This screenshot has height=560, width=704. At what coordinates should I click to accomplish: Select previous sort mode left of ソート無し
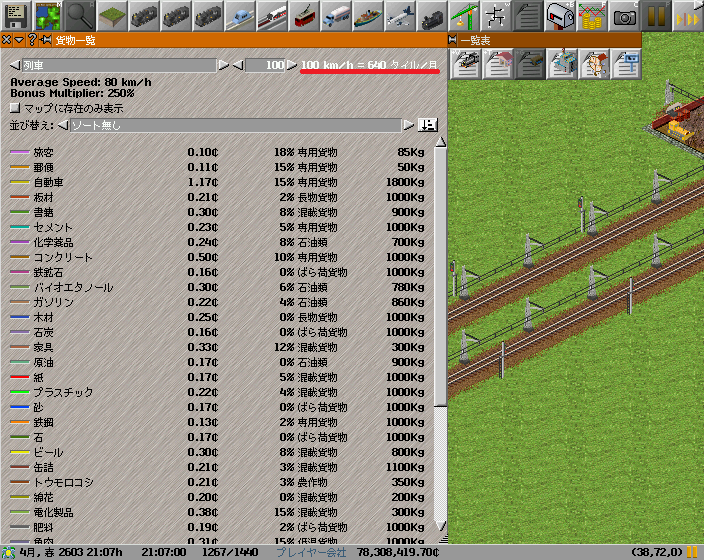pos(63,125)
